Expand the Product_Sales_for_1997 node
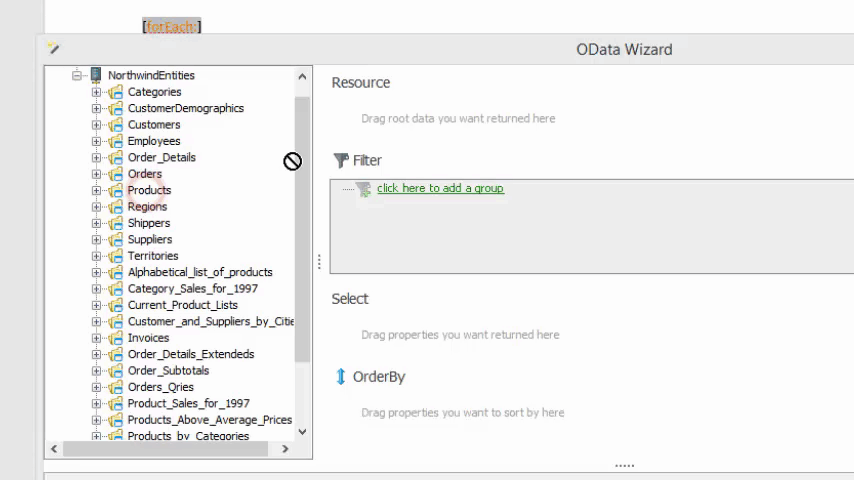 (x=96, y=403)
